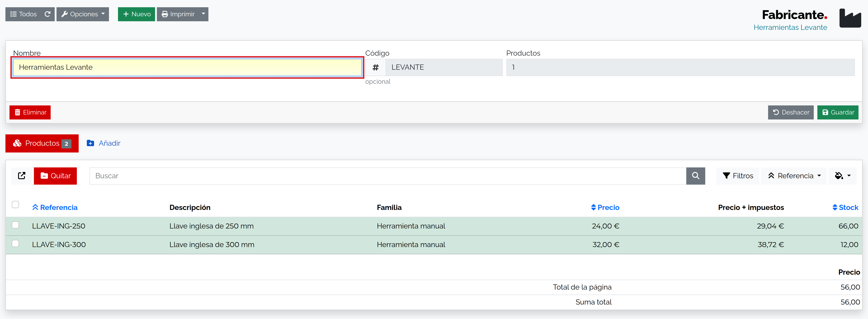This screenshot has height=319, width=868.
Task: Click the hash symbol before LEVANTE
Action: pos(375,67)
